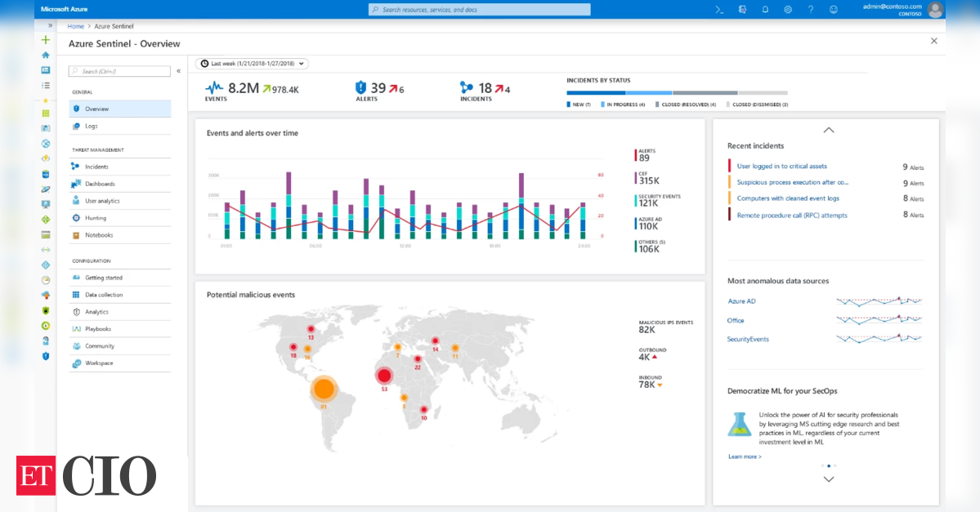Click the help question mark icon

811,9
